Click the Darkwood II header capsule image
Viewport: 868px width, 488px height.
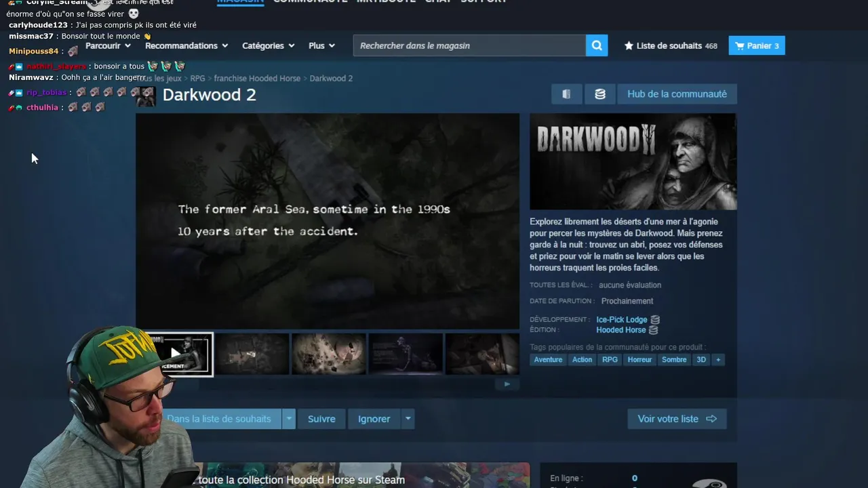coord(633,161)
